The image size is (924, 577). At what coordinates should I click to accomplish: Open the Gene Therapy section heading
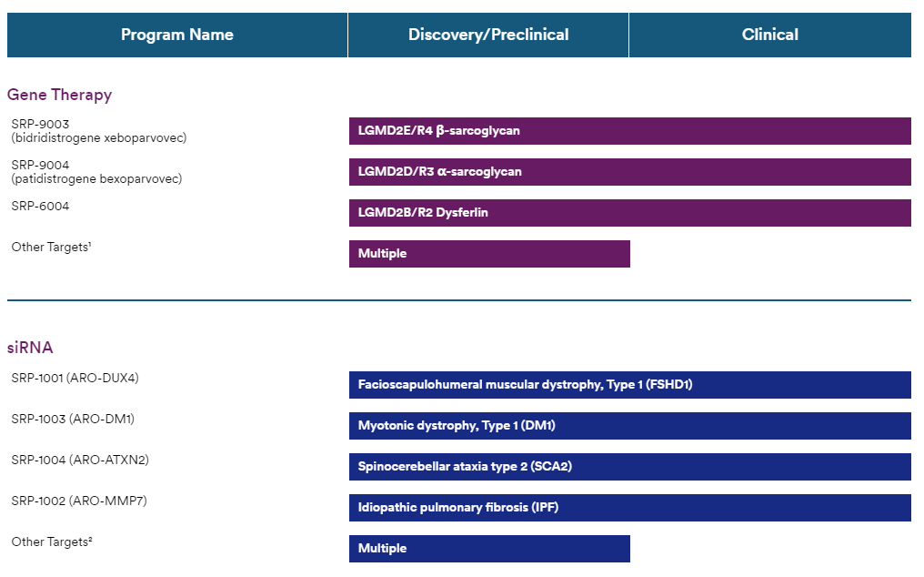click(59, 95)
